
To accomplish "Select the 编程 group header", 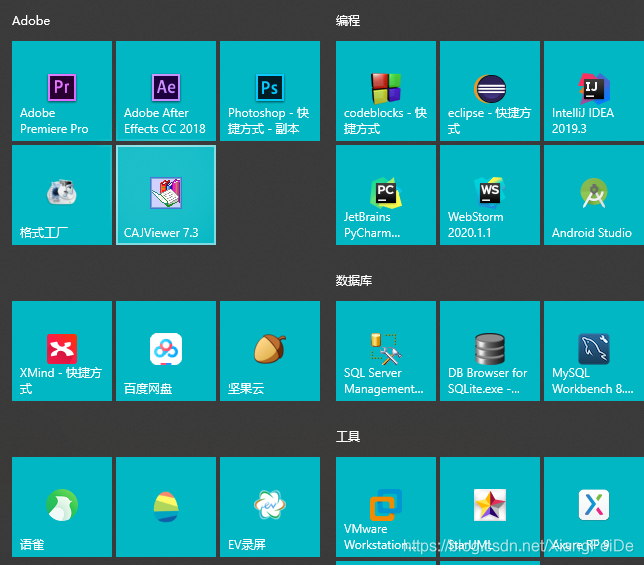I will tap(348, 21).
